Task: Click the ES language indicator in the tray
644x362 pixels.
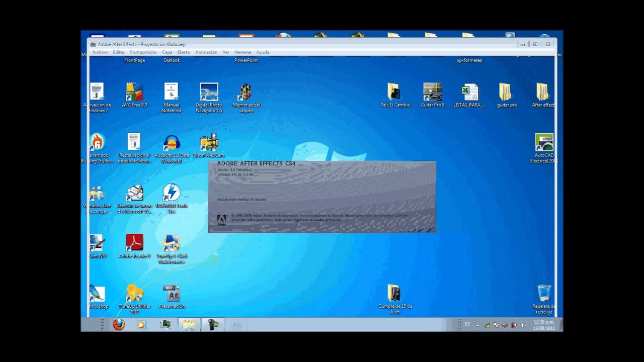Action: 467,324
